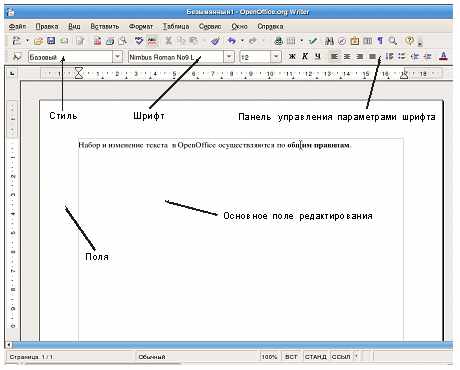The width and height of the screenshot is (460, 370).
Task: Toggle bulleted list icon
Action: pos(402,57)
